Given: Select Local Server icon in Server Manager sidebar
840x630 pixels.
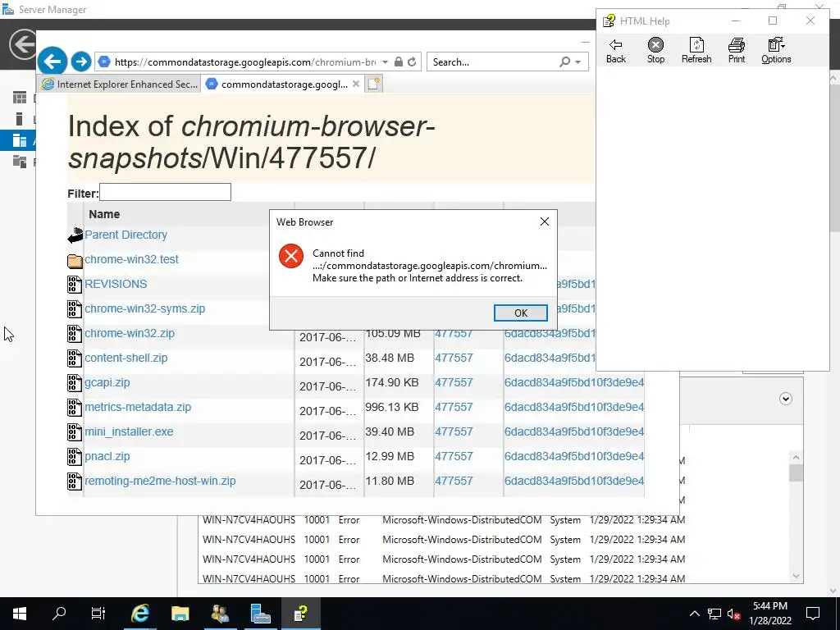Looking at the screenshot, I should tap(20, 118).
